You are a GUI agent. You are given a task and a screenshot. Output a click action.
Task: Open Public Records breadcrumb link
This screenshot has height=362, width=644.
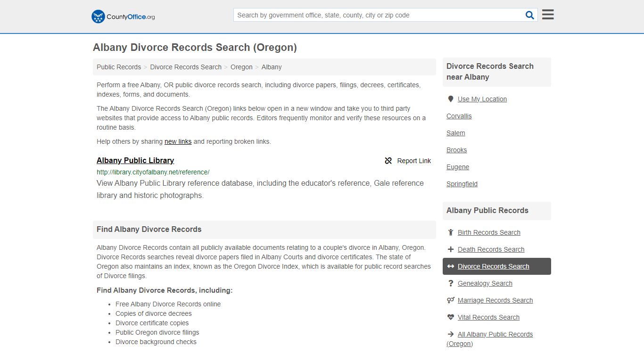point(119,67)
